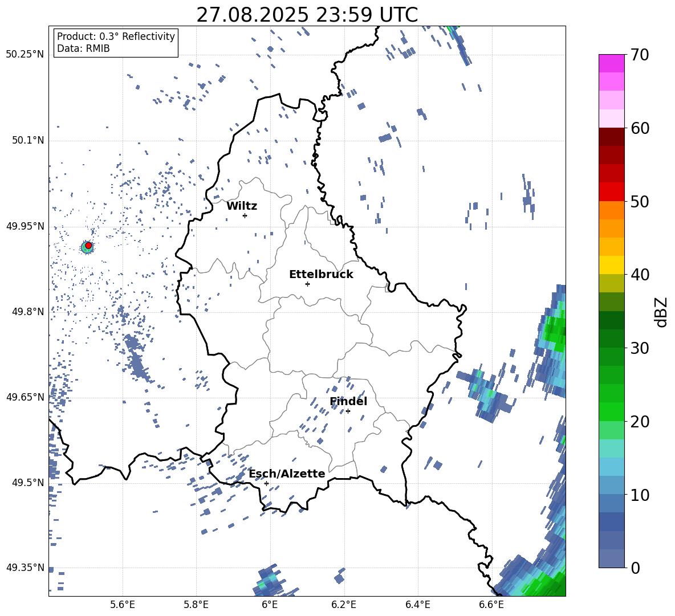
Task: Click the 49.65°N latitude label
Action: pos(25,397)
